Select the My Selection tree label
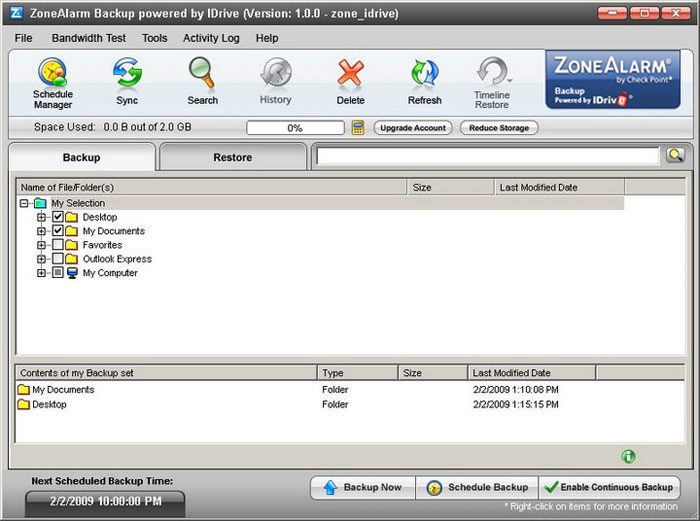 (78, 203)
